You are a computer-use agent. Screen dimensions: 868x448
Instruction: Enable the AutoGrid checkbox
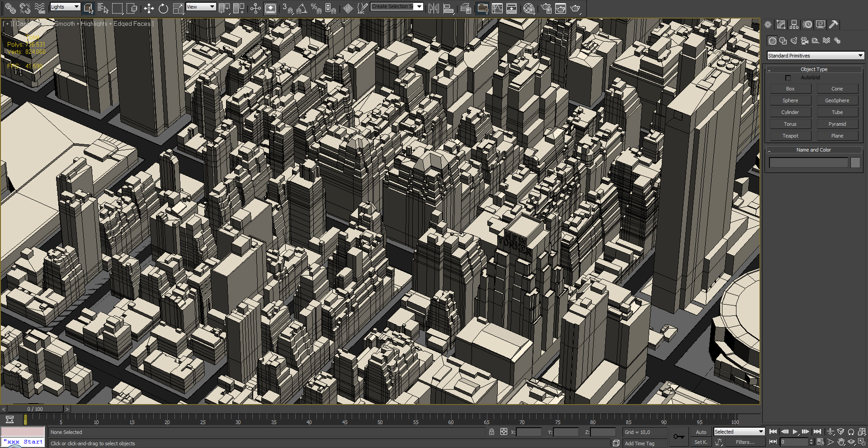click(x=788, y=77)
